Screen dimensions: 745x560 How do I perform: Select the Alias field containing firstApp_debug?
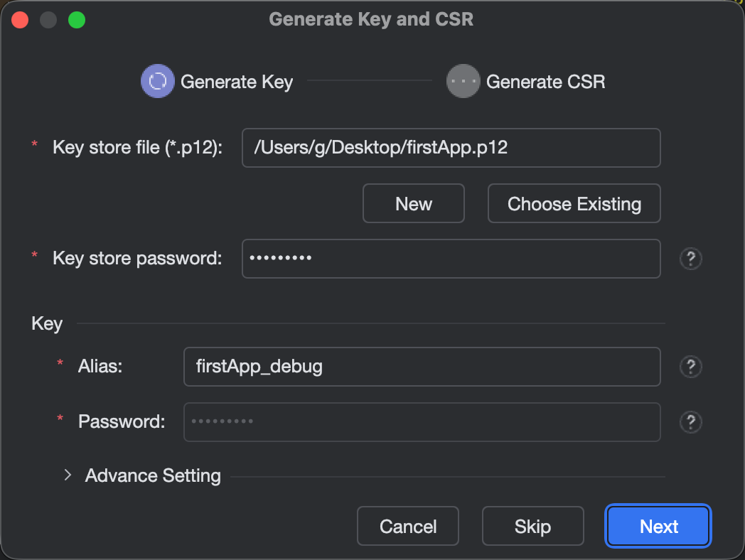coord(422,367)
